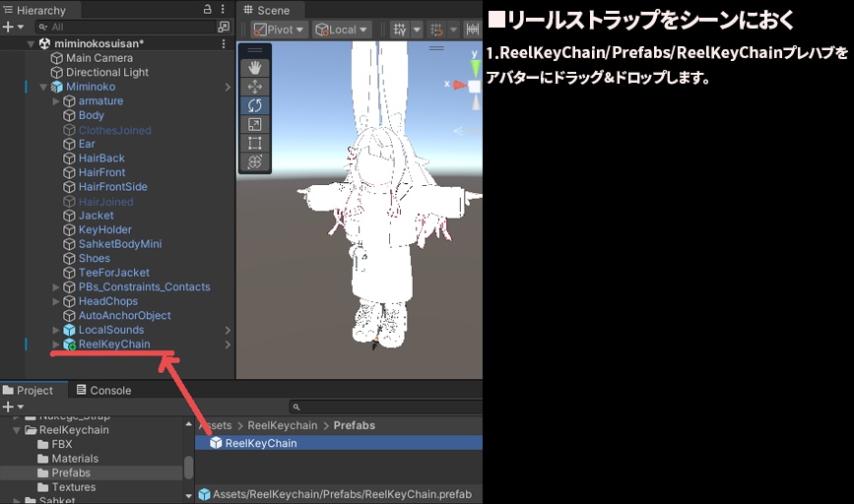Image resolution: width=854 pixels, height=504 pixels.
Task: Collapse the Miminoko prefab tree
Action: [x=43, y=87]
